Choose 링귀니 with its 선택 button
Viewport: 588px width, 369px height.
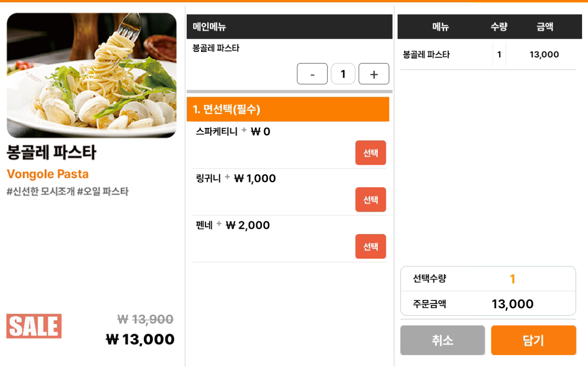click(370, 200)
